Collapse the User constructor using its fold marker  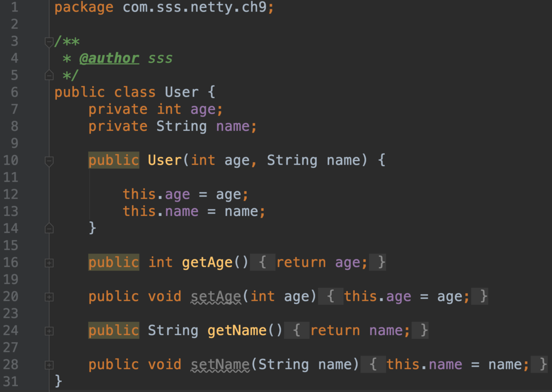[49, 161]
